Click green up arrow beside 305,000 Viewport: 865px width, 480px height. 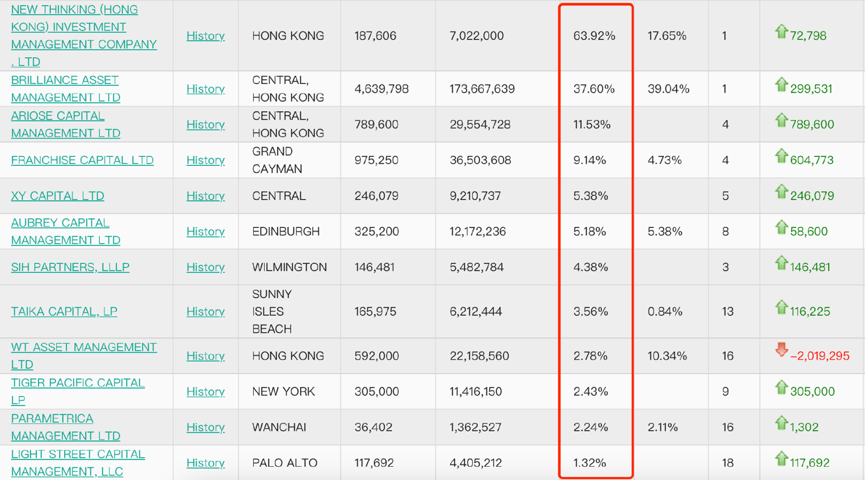781,388
